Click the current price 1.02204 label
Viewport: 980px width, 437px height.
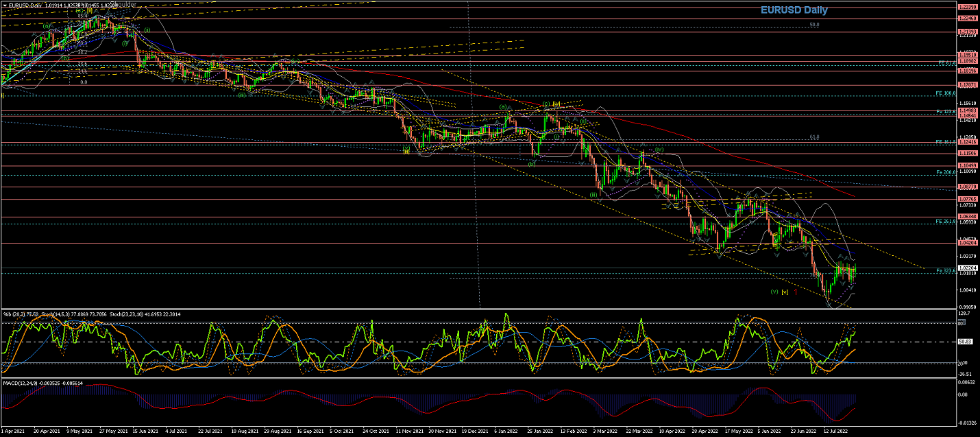(967, 268)
